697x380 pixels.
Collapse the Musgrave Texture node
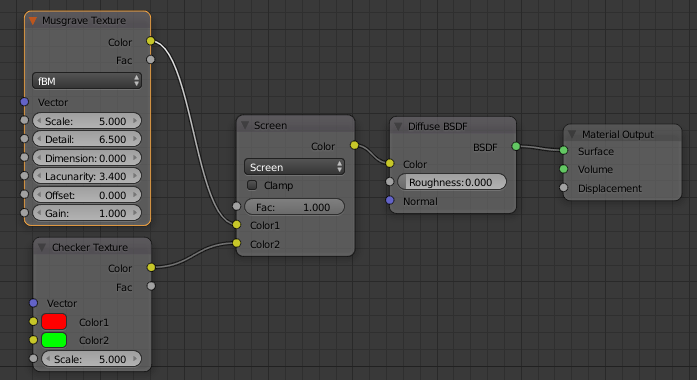coord(33,20)
